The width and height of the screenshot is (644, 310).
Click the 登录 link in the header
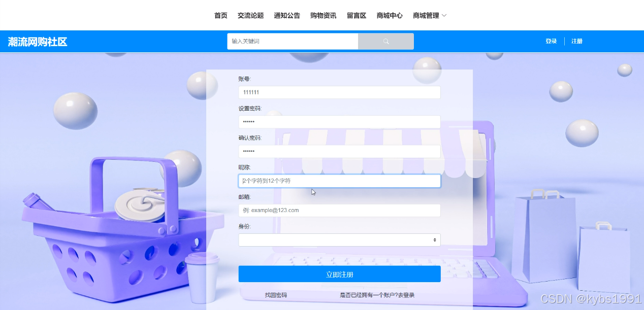551,41
